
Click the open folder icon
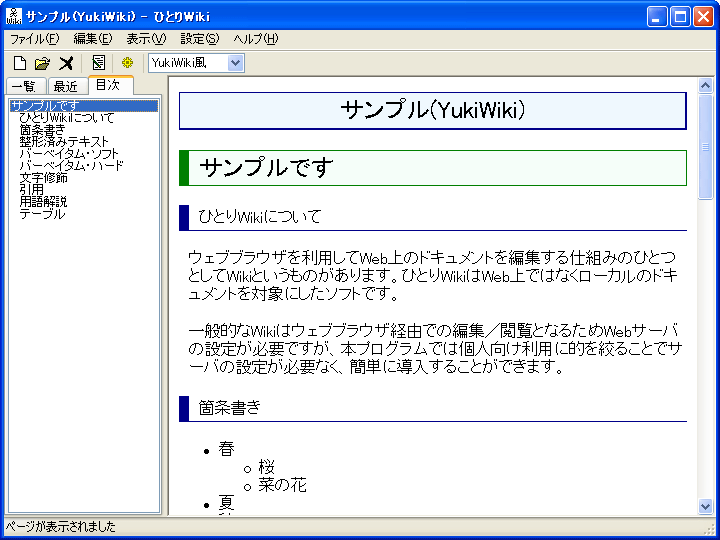coord(42,63)
